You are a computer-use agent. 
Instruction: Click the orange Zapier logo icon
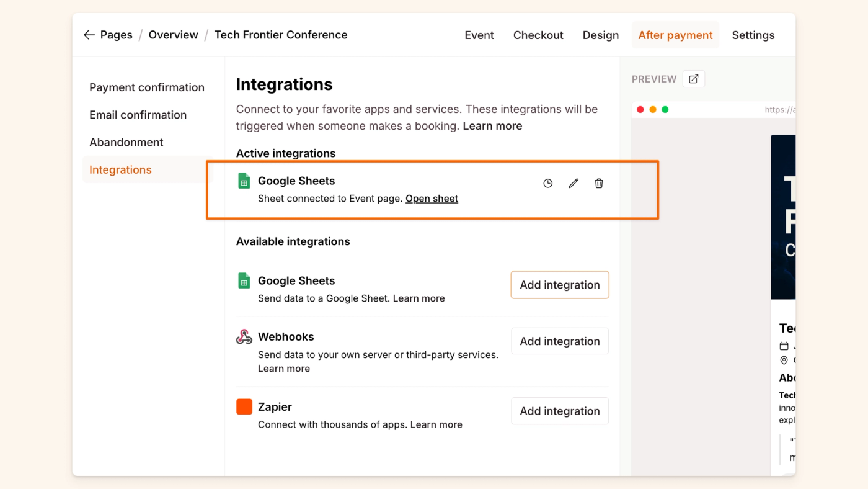pos(244,406)
